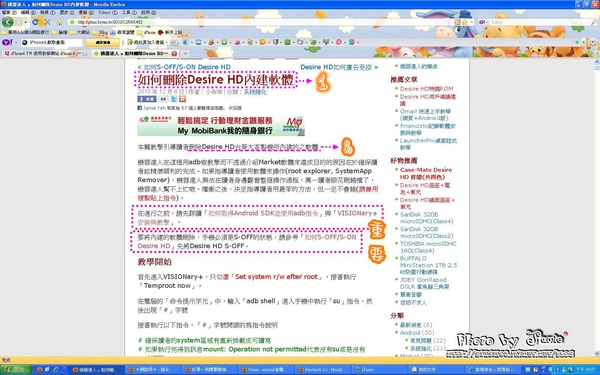Click the Yahoo! logo on the toolbar
Screen dimensions: 600x375
click(7, 42)
